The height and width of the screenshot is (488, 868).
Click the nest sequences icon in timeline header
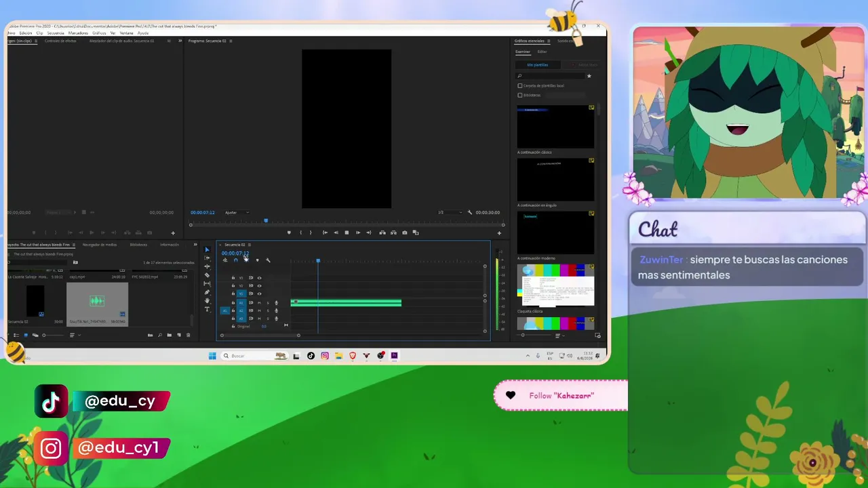[225, 260]
